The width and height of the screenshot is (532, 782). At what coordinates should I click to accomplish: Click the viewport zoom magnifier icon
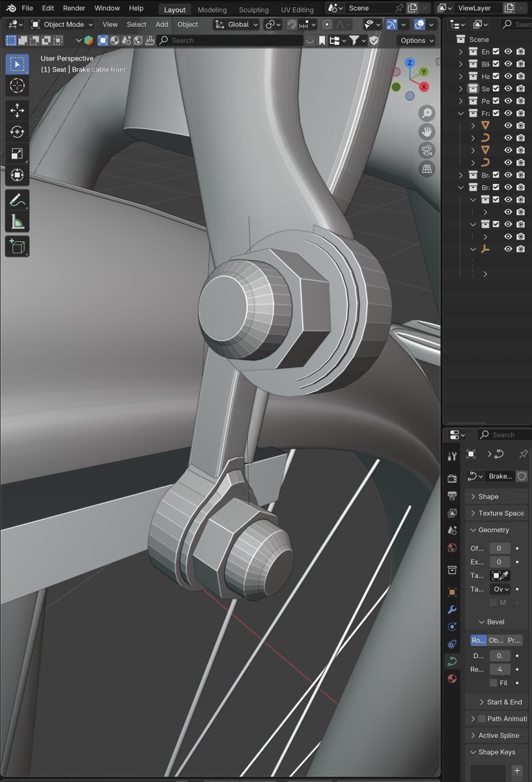pyautogui.click(x=427, y=113)
